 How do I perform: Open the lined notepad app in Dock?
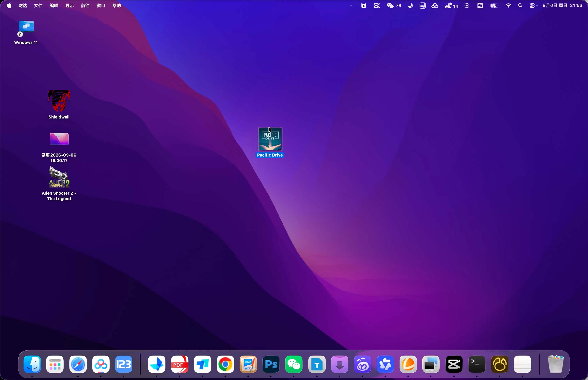coord(522,364)
